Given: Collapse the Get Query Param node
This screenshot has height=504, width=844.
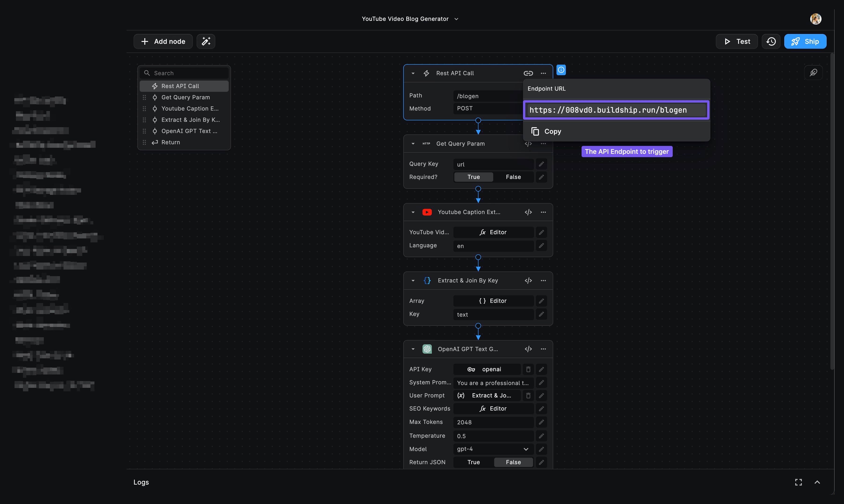Looking at the screenshot, I should 413,144.
